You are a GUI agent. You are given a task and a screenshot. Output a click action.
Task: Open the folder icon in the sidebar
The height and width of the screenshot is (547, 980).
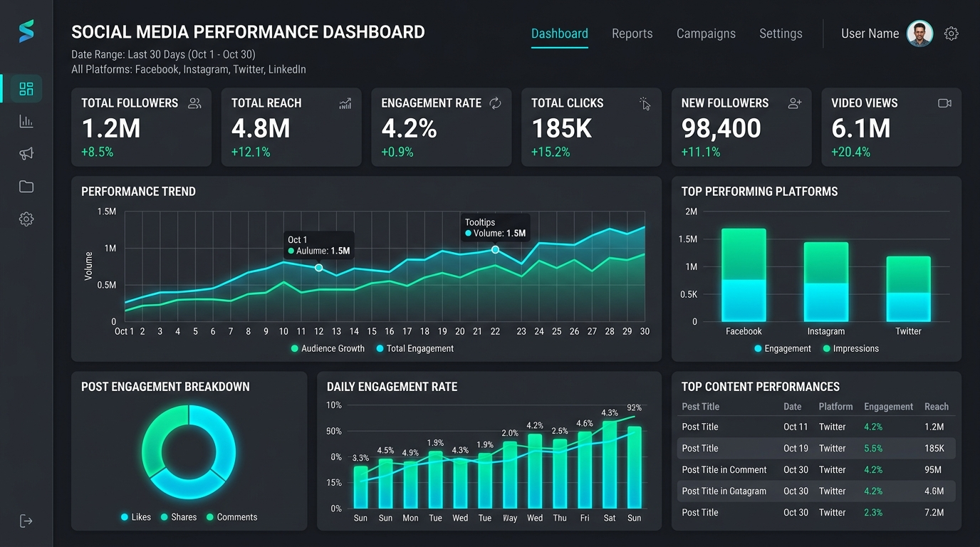[26, 186]
